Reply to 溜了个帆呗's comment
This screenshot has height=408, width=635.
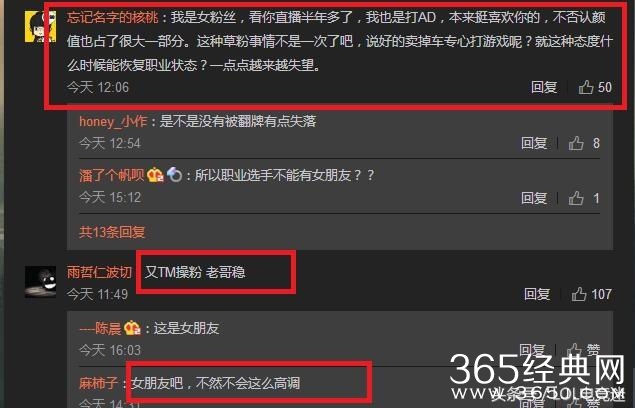click(534, 198)
